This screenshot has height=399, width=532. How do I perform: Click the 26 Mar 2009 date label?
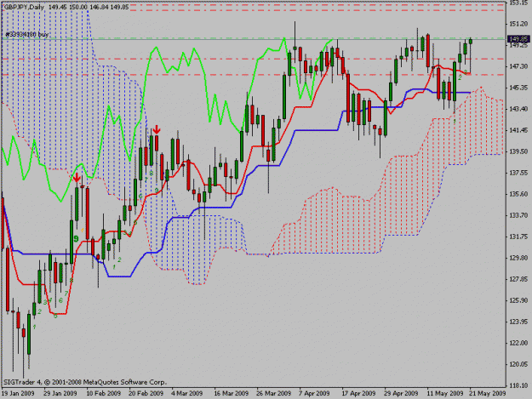(273, 393)
